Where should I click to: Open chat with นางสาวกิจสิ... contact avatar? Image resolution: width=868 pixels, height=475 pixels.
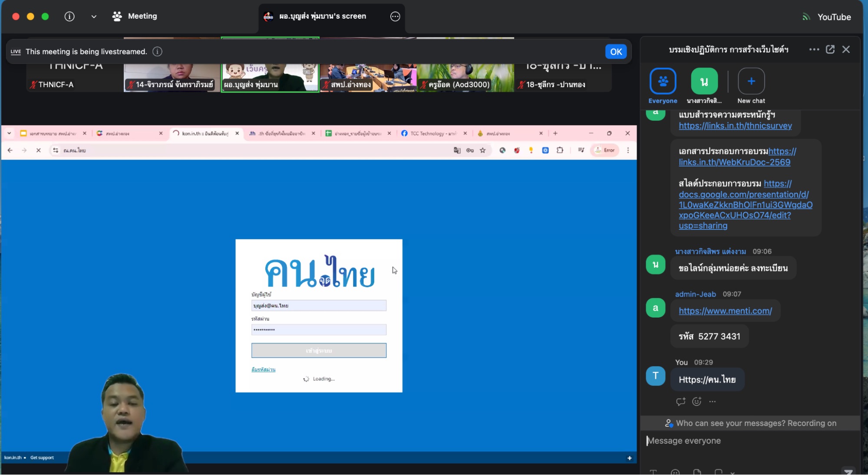pyautogui.click(x=704, y=81)
